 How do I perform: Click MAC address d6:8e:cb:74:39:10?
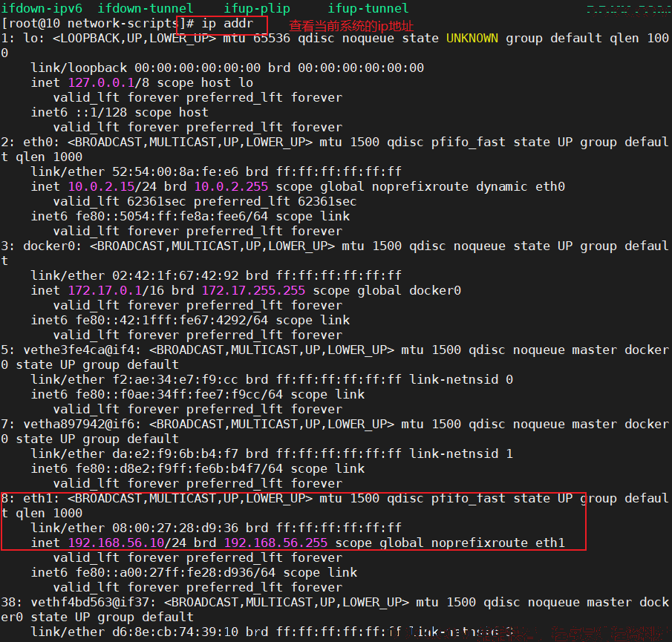tap(175, 632)
